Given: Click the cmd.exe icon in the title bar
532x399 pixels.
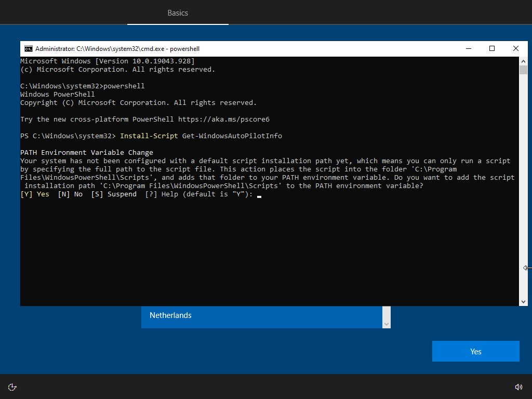Looking at the screenshot, I should tap(29, 49).
